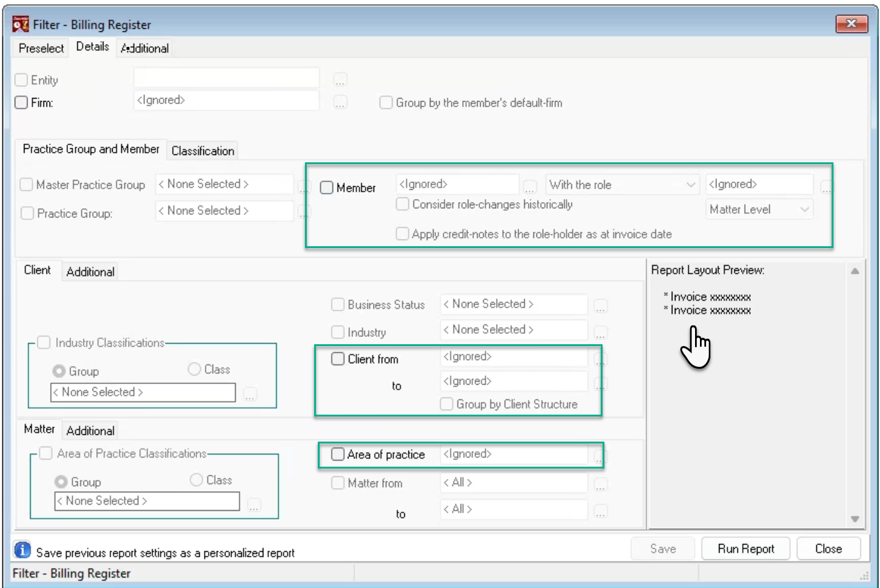Click the Firm Ignored input field
This screenshot has height=588, width=880.
click(227, 100)
